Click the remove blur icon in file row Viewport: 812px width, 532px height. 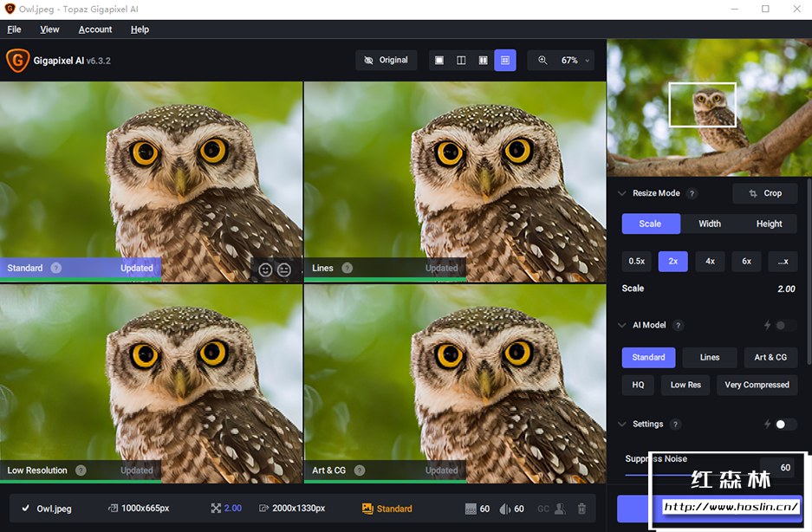(x=505, y=509)
